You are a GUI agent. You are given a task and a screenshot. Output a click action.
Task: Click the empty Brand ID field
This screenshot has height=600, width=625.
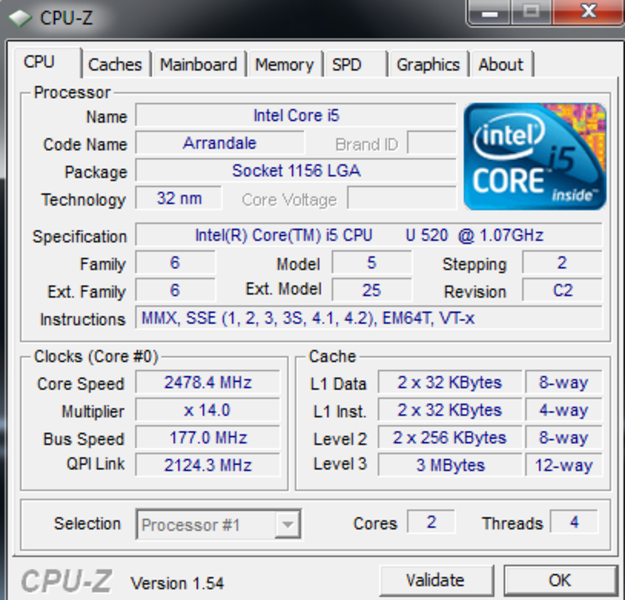(432, 143)
